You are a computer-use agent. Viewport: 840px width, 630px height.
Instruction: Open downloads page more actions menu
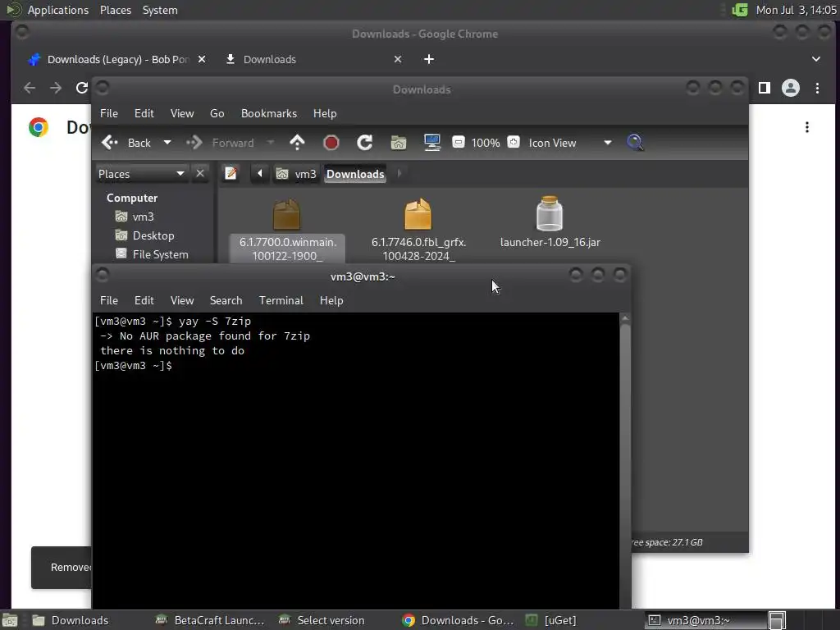point(807,127)
